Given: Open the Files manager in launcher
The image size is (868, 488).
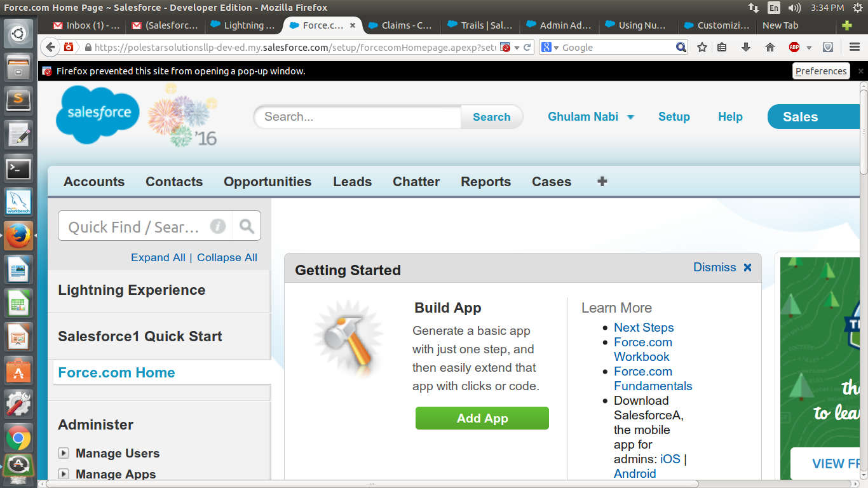Looking at the screenshot, I should (18, 66).
